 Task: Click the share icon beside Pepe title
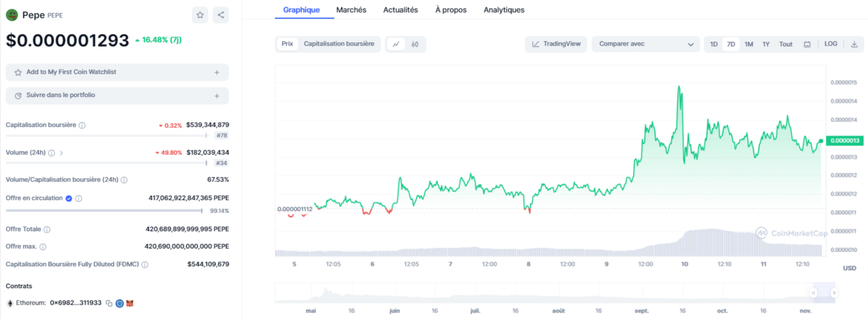pos(221,16)
